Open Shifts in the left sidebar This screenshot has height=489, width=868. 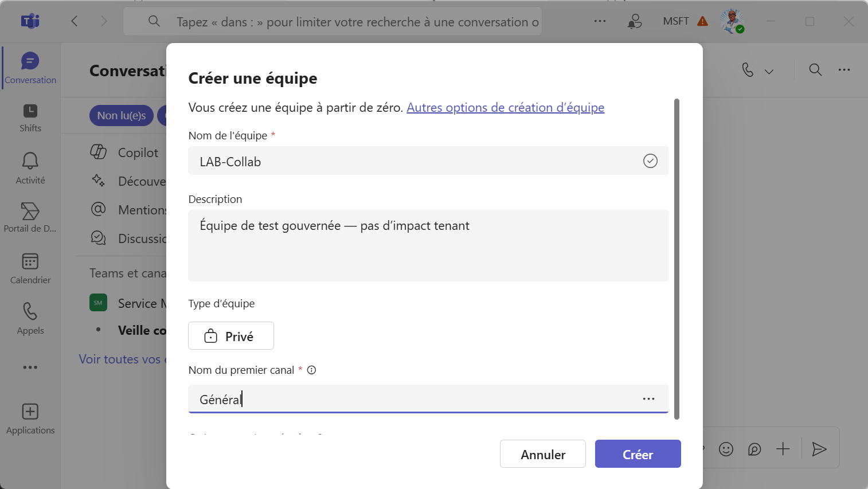(x=30, y=118)
